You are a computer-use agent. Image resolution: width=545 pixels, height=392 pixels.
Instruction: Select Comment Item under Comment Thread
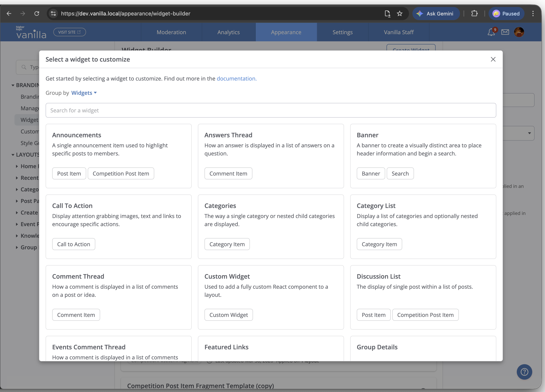[x=76, y=315]
